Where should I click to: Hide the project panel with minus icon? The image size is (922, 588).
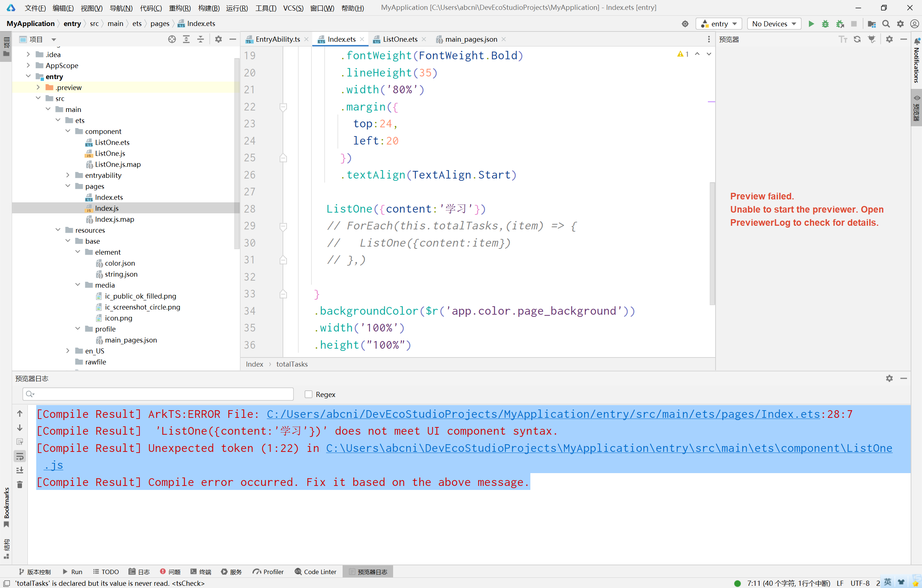tap(232, 39)
